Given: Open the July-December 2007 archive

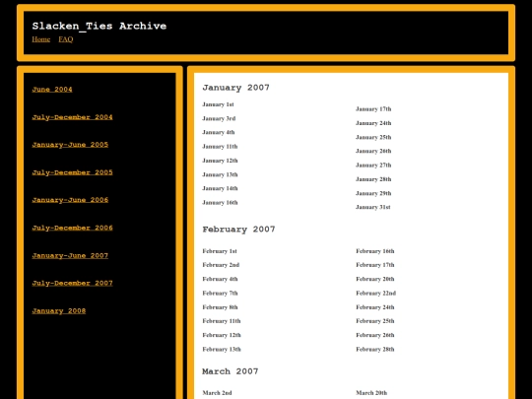Looking at the screenshot, I should [72, 283].
